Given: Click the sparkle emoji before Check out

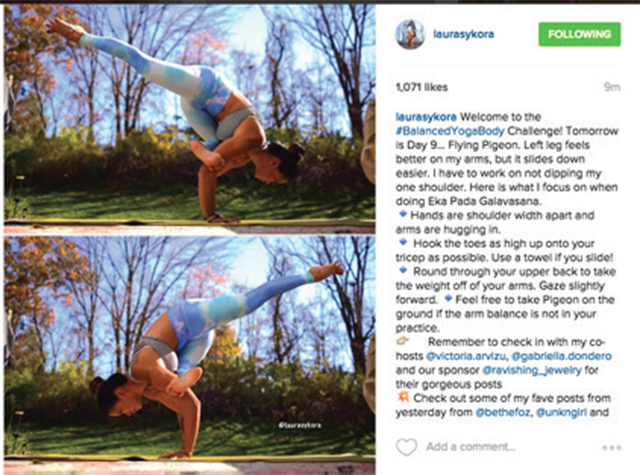Looking at the screenshot, I should pos(403,397).
